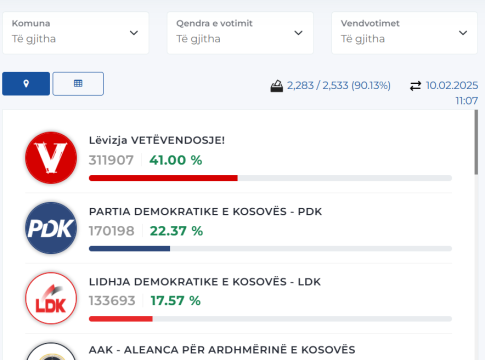Expand the Vendvotimet dropdown
This screenshot has height=360, width=485.
[x=404, y=33]
